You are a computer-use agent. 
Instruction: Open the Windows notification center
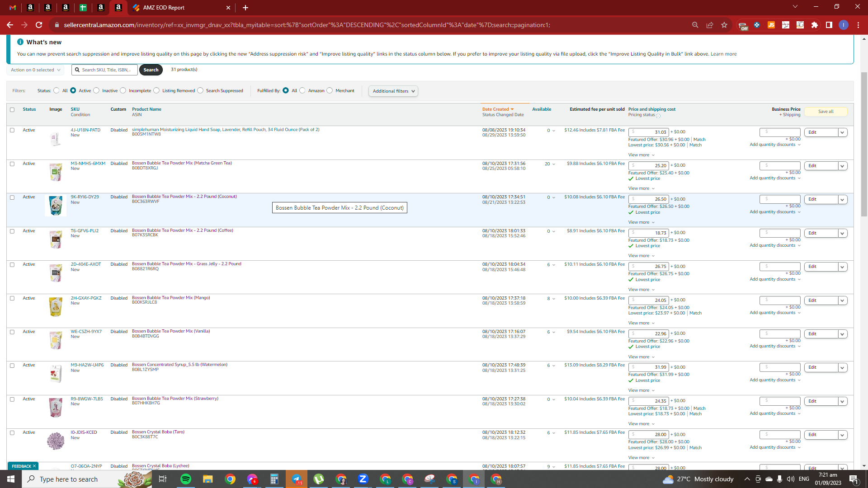pyautogui.click(x=854, y=479)
